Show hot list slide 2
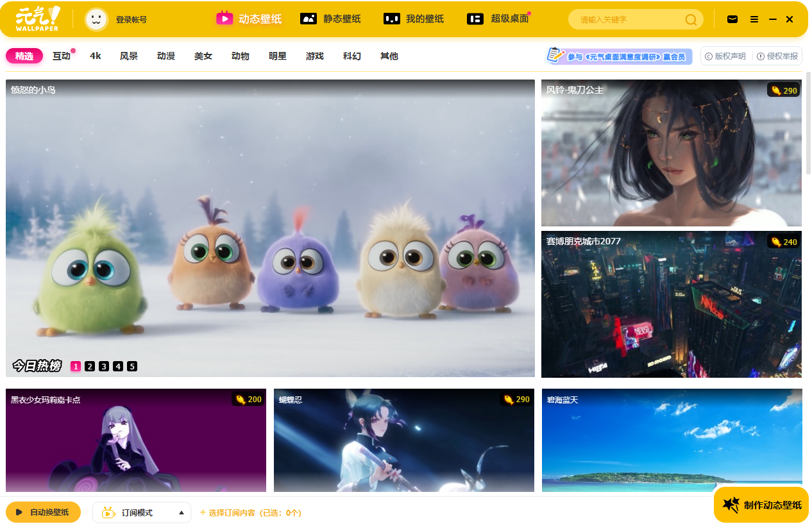812x524 pixels. click(x=90, y=366)
